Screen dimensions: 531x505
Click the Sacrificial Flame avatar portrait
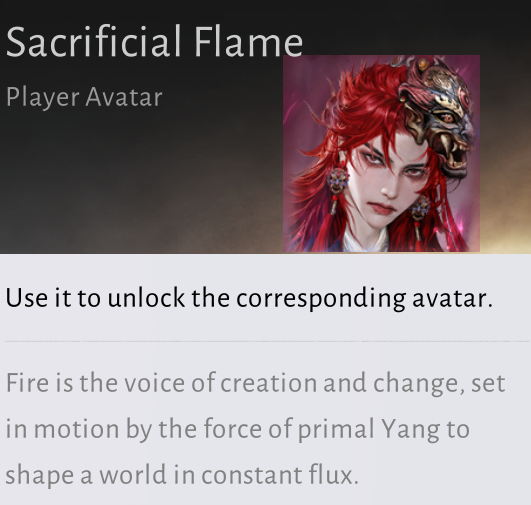tap(381, 153)
